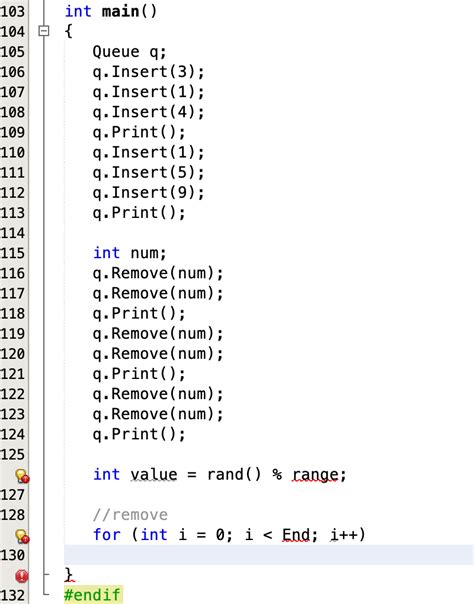
Task: Click the underlined word 'range'
Action: pos(315,475)
